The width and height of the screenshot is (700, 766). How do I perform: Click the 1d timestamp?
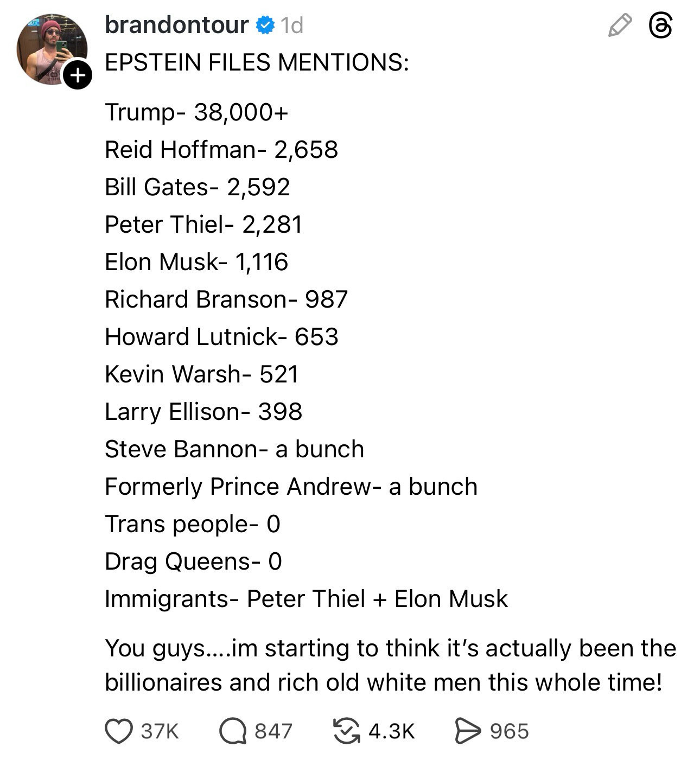292,25
